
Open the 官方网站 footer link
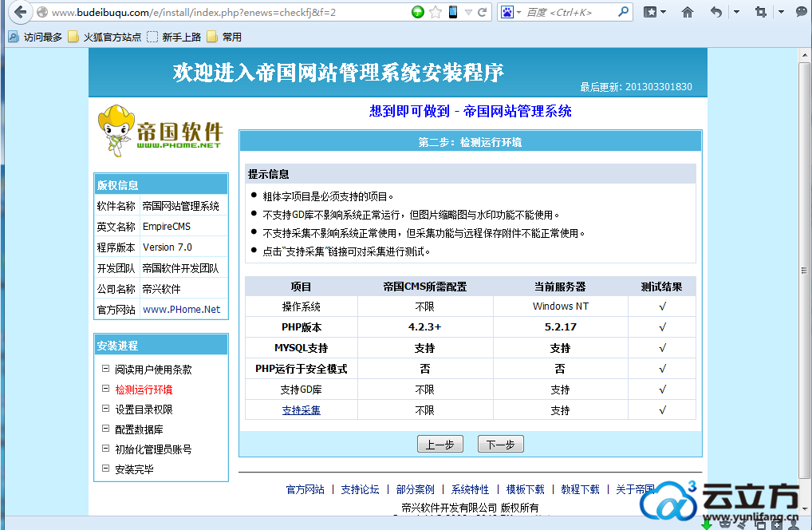click(305, 489)
